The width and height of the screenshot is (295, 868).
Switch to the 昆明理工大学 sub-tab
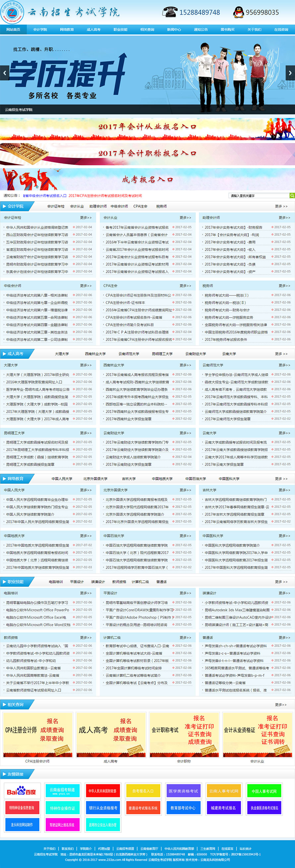point(162,354)
